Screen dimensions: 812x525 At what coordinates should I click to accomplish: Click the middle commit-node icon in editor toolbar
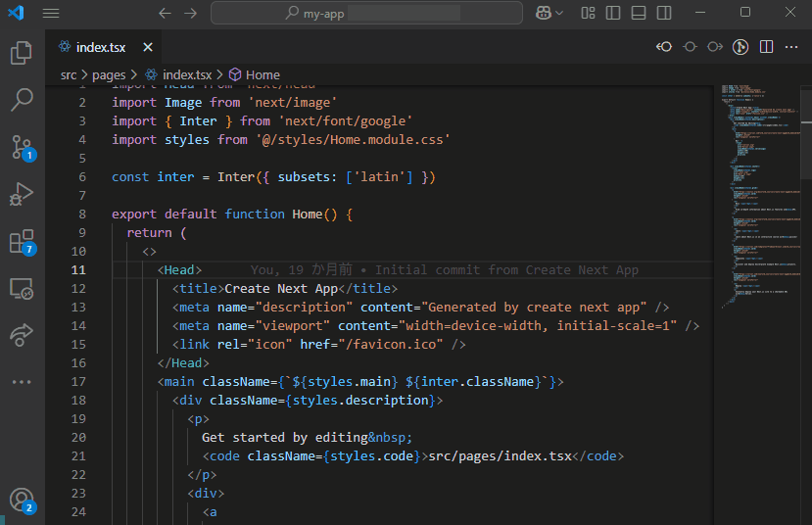click(x=690, y=47)
